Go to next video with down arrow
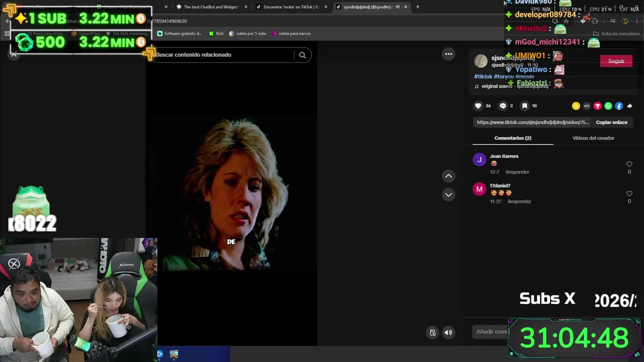The image size is (644, 362). [448, 195]
